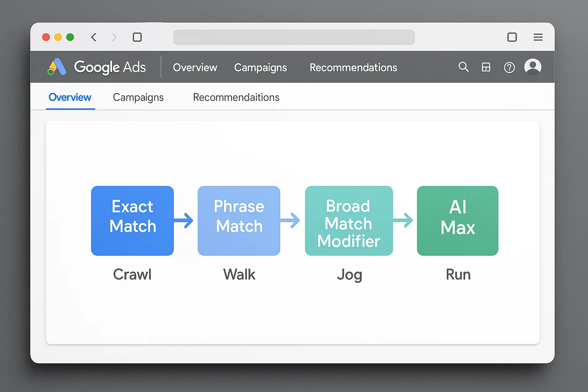Click the browser forward arrow

point(114,37)
